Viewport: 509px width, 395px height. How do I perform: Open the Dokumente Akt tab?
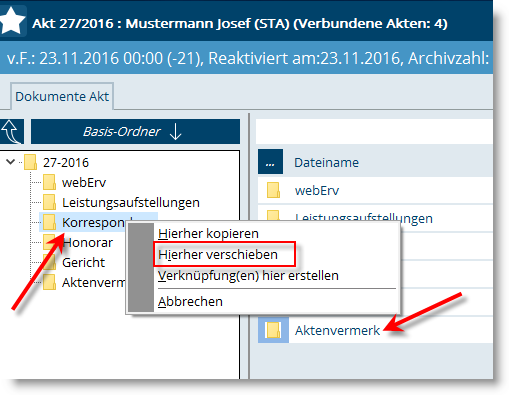tap(62, 96)
